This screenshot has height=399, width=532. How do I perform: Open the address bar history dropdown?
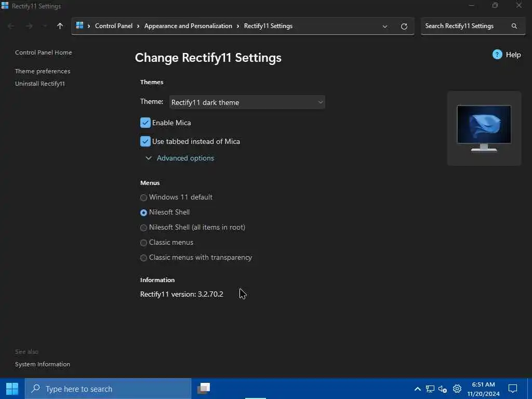[x=385, y=26]
